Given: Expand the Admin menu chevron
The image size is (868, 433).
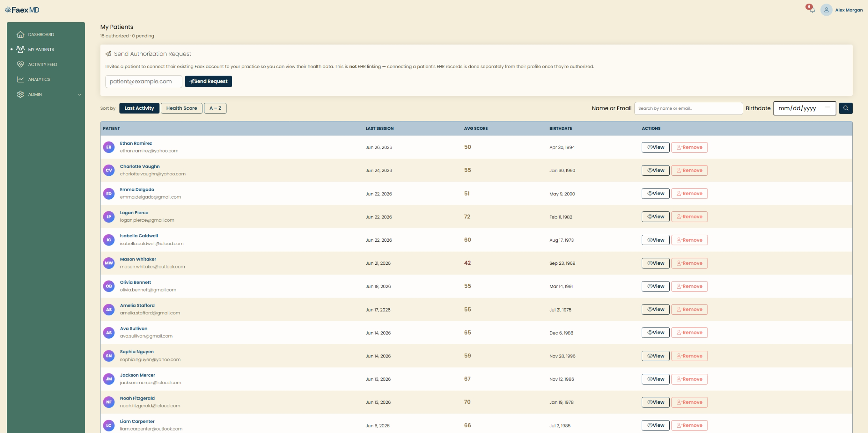Looking at the screenshot, I should (x=80, y=94).
